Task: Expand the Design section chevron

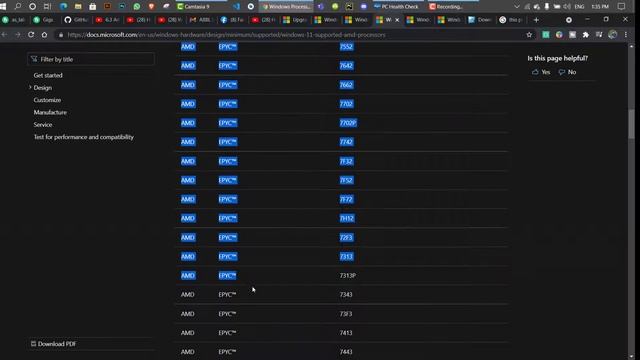Action: (x=30, y=87)
